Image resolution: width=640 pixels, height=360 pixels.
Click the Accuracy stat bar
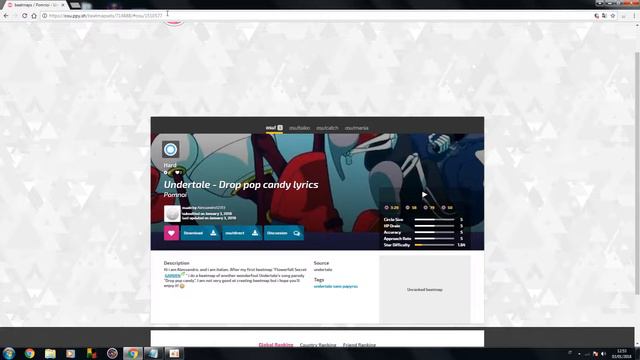tap(434, 232)
